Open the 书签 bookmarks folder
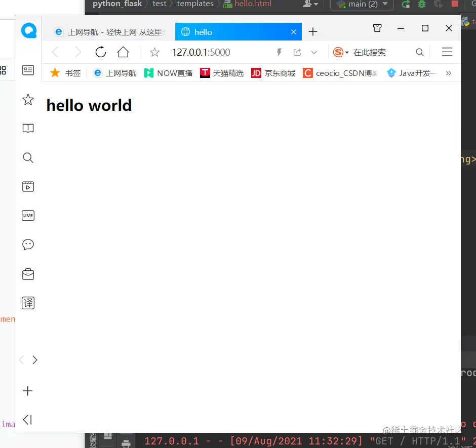The image size is (476, 448). (x=65, y=73)
